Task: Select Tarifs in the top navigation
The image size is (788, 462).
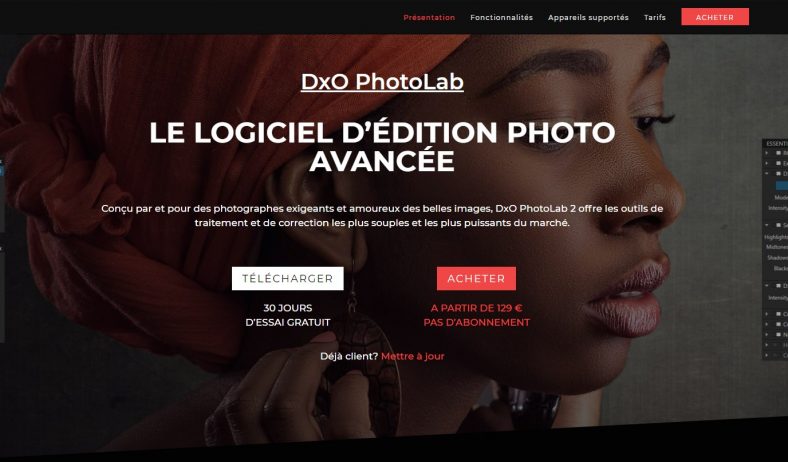Action: click(x=655, y=17)
